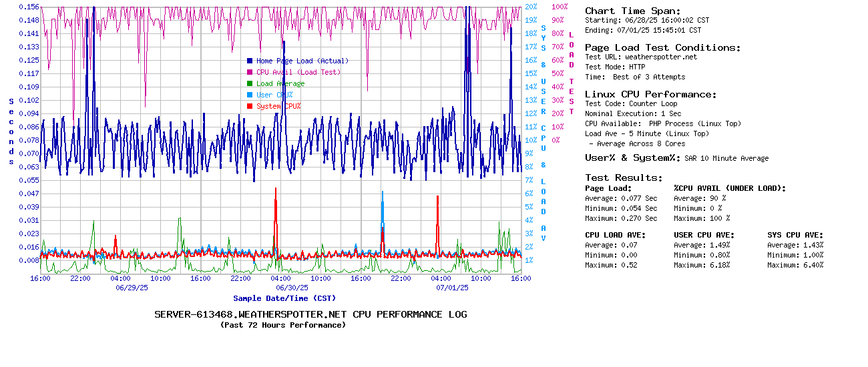Click the 'Test Results:' heading
The image size is (868, 367).
click(624, 177)
